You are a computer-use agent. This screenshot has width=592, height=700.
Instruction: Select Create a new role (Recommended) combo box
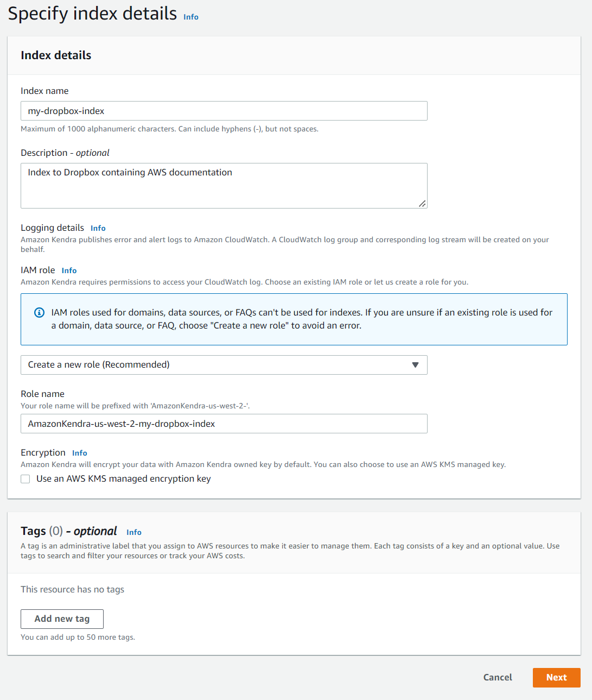coord(224,365)
